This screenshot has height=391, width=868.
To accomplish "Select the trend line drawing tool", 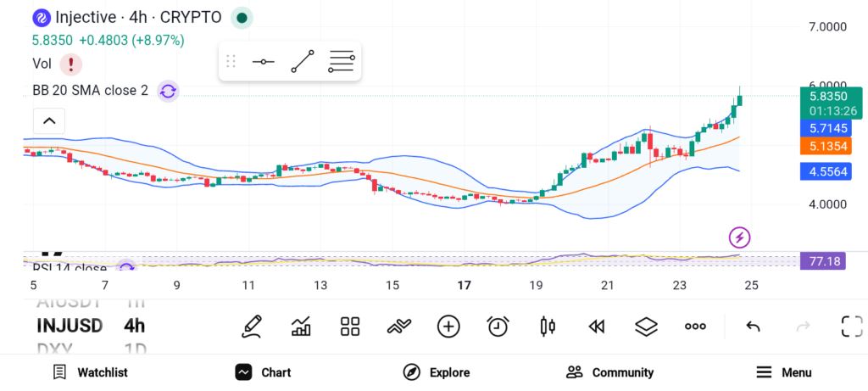I will coord(303,61).
